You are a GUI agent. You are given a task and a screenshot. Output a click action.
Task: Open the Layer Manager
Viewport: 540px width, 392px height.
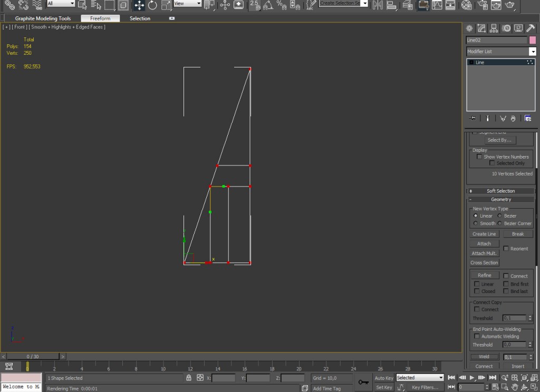pyautogui.click(x=408, y=5)
